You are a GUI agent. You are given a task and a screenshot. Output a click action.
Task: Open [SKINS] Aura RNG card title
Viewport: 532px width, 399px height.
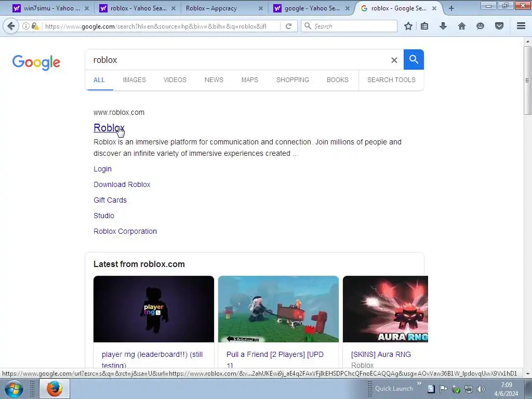(381, 354)
